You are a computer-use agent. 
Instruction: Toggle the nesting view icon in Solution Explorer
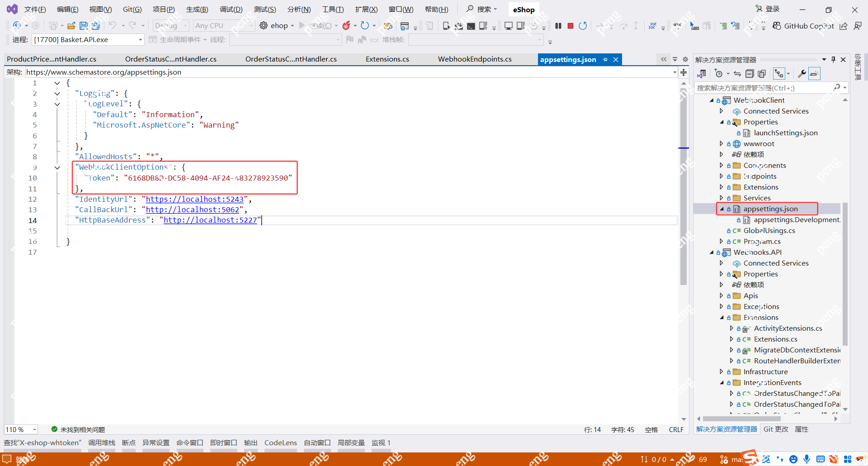pyautogui.click(x=779, y=74)
